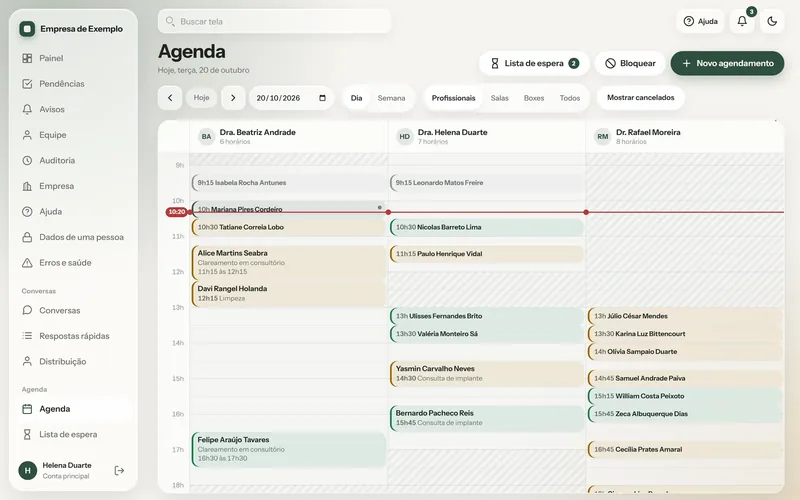
Task: Open the 13h30 Karina Luz Bittencourt appointment
Action: [685, 334]
